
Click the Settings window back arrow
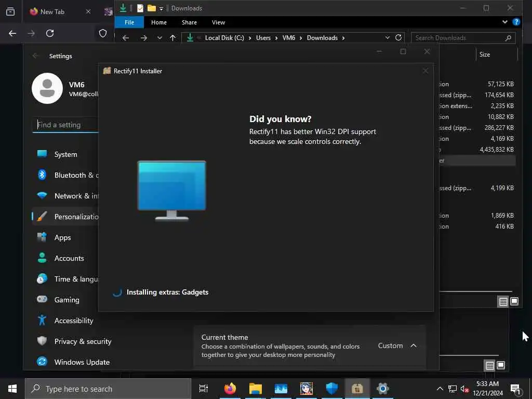[x=35, y=56]
